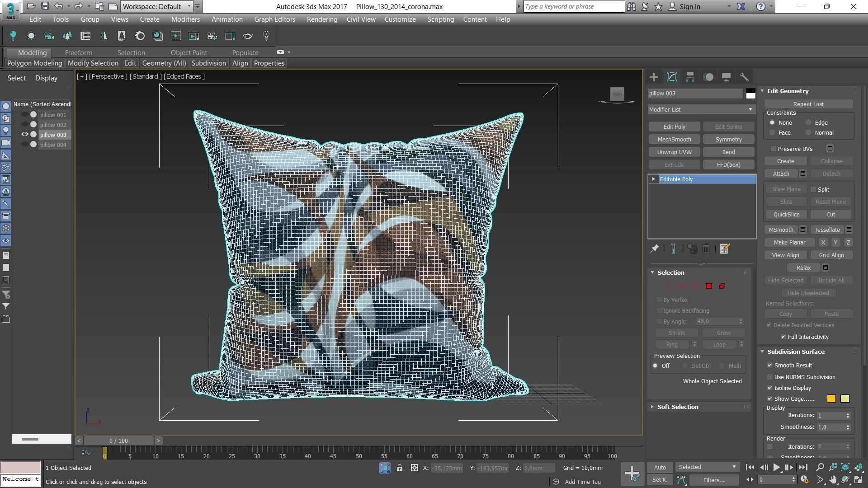The height and width of the screenshot is (488, 868).
Task: Open the Motion command panel tab
Action: click(x=708, y=77)
